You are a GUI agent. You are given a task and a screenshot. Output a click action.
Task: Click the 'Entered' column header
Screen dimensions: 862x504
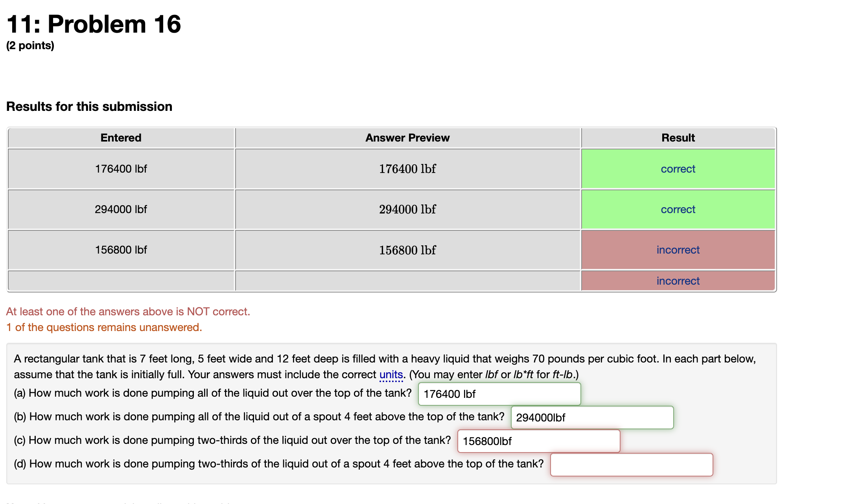[121, 138]
